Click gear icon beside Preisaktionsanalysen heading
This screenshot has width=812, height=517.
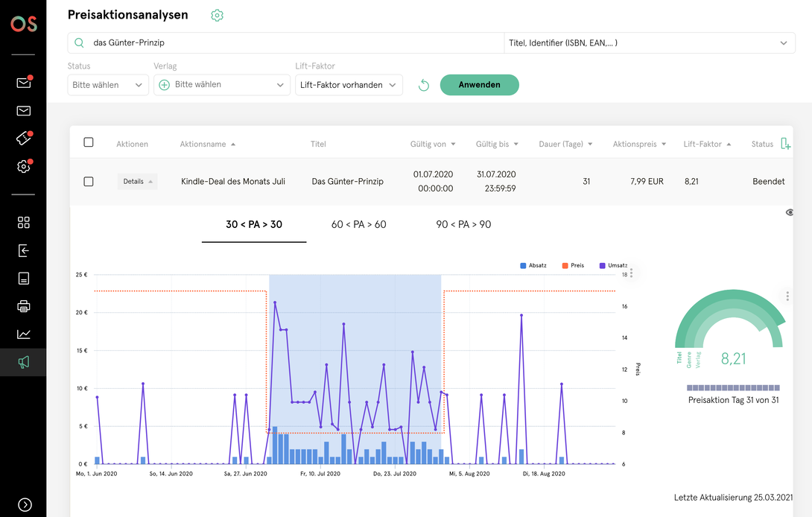pyautogui.click(x=217, y=16)
